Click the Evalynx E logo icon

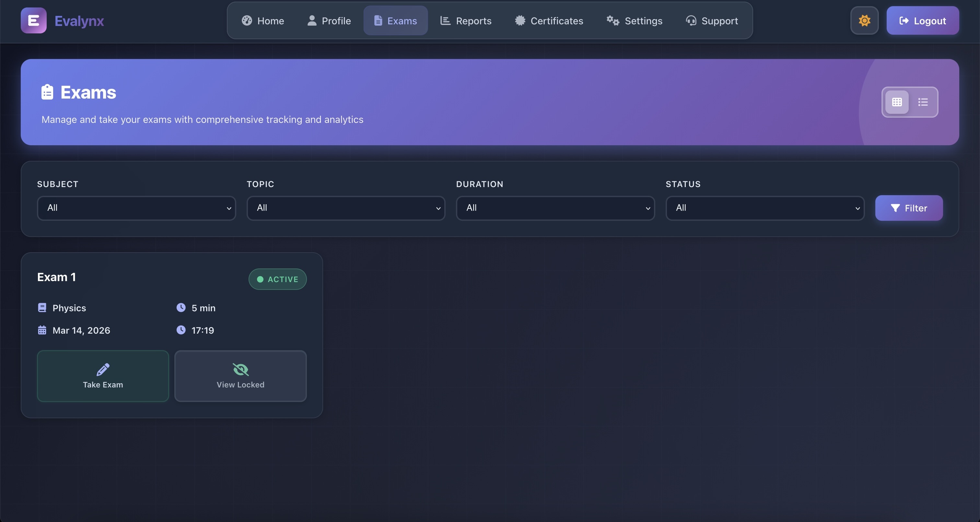click(33, 20)
